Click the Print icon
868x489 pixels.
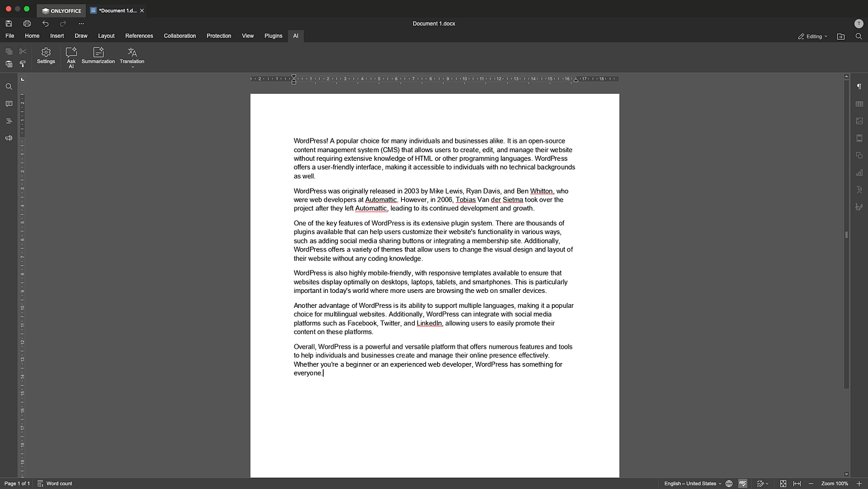coord(27,24)
